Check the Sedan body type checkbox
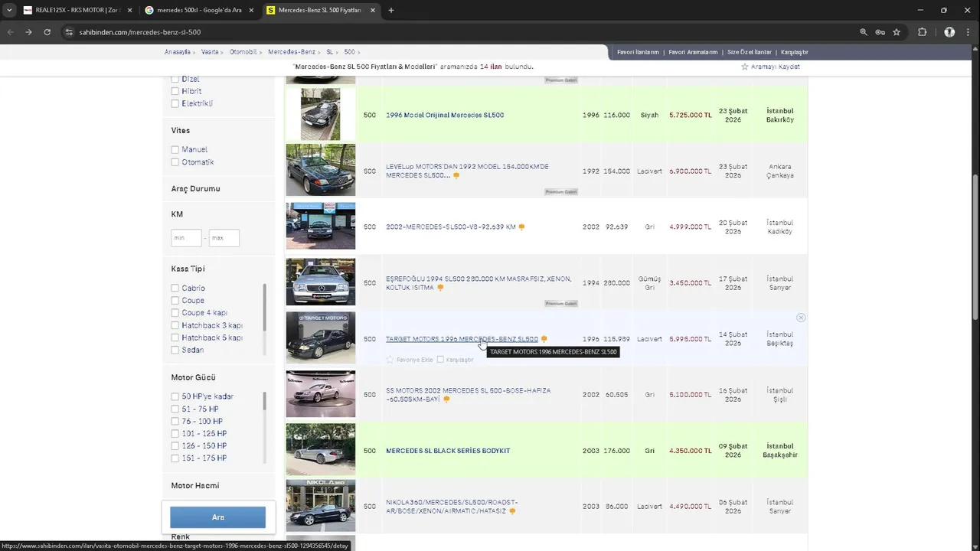The height and width of the screenshot is (551, 980). (x=175, y=350)
